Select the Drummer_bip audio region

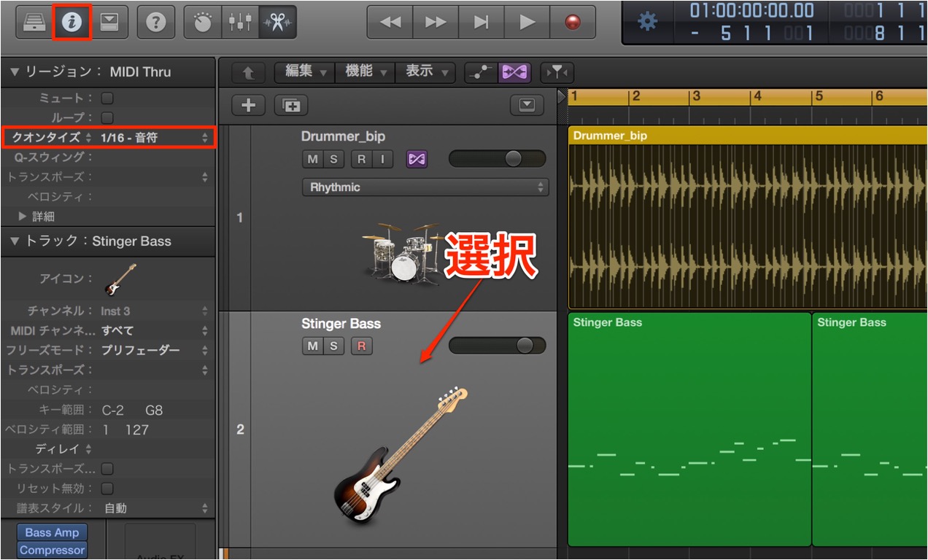click(x=747, y=219)
